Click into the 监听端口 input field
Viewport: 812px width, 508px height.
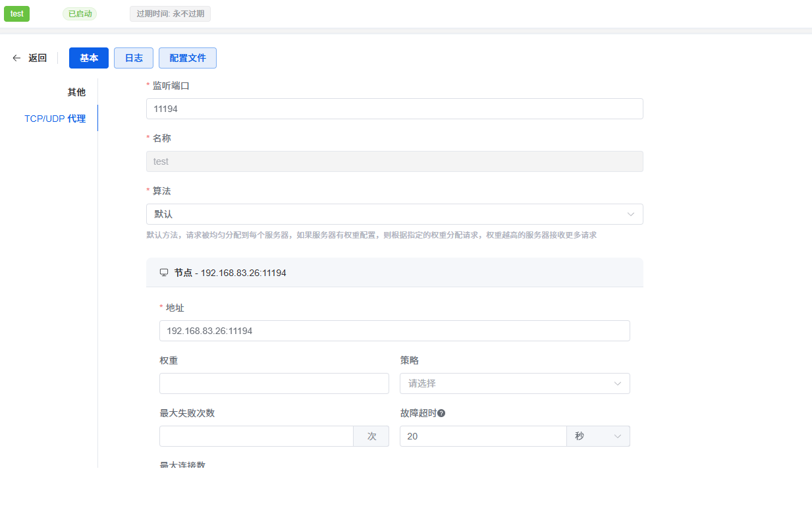394,109
